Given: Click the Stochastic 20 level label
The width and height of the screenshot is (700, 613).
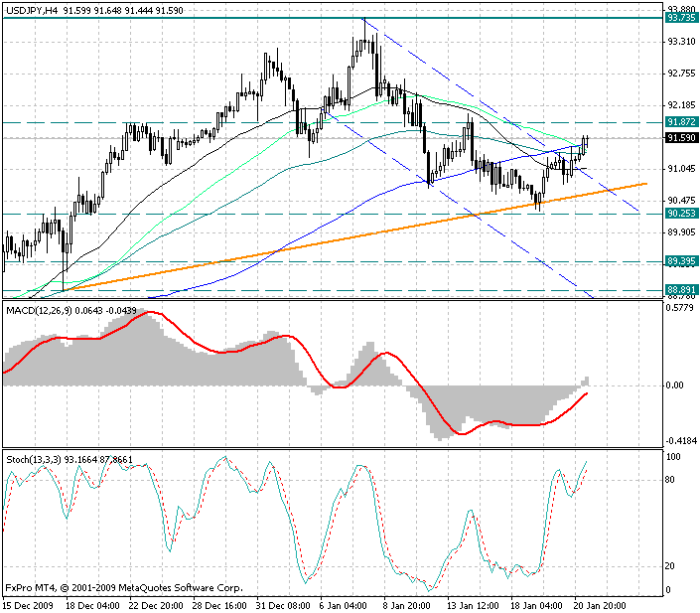Looking at the screenshot, I should (670, 566).
